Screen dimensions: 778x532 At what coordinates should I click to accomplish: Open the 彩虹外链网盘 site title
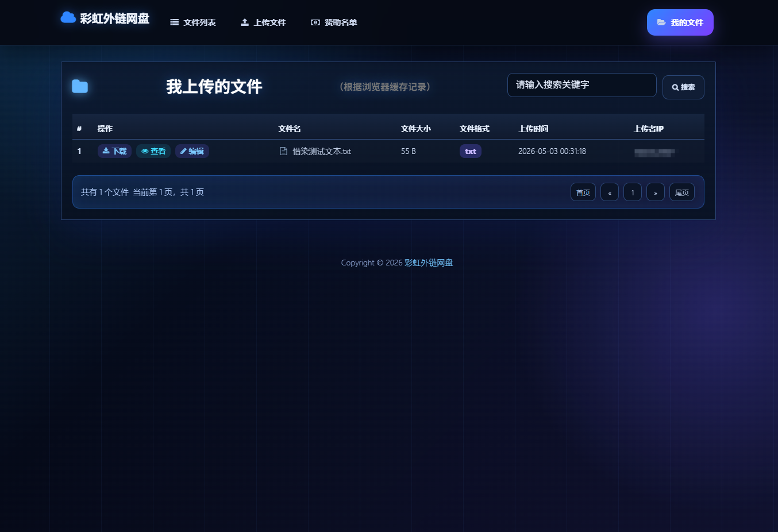coord(114,18)
